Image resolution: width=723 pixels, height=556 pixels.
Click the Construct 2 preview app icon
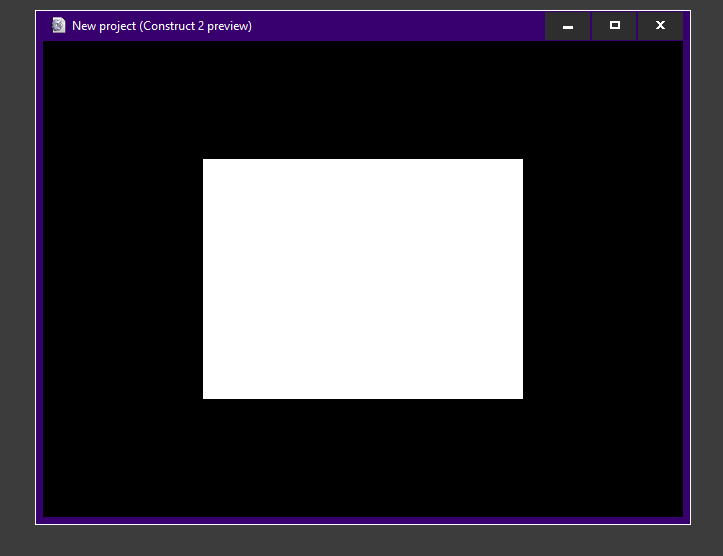click(59, 25)
